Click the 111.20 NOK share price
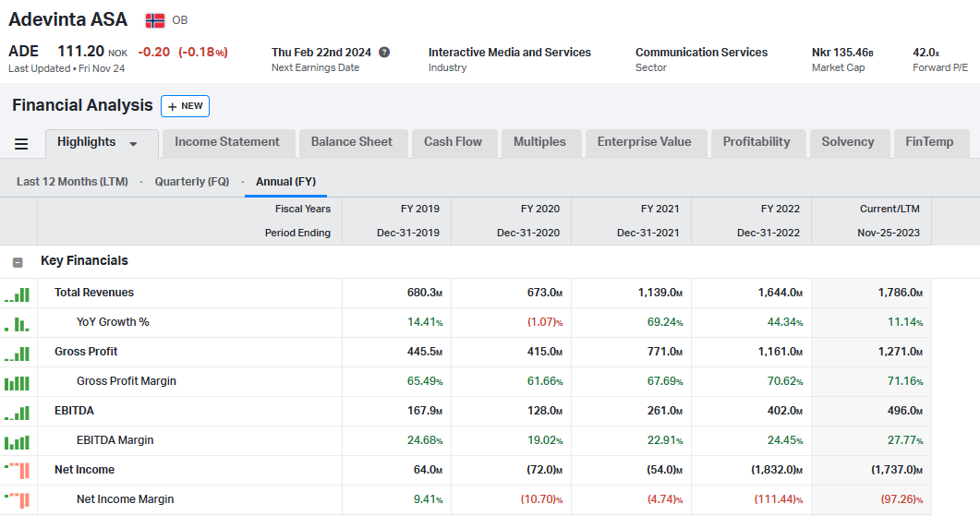 coord(92,51)
